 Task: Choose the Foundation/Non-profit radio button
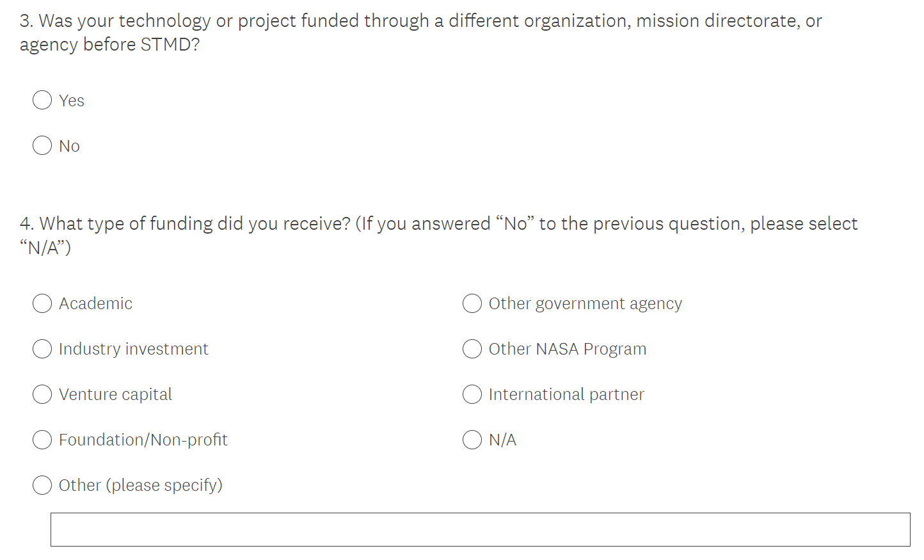coord(42,440)
